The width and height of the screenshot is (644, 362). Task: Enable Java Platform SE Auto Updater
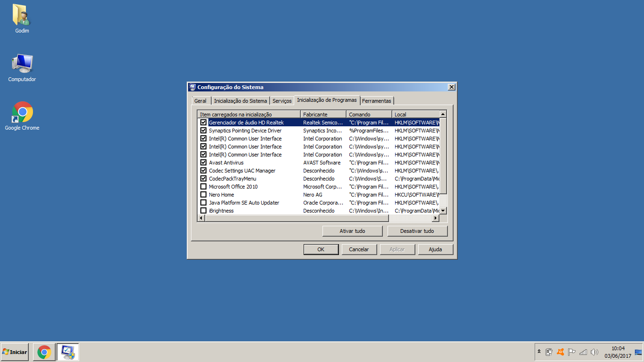point(204,203)
